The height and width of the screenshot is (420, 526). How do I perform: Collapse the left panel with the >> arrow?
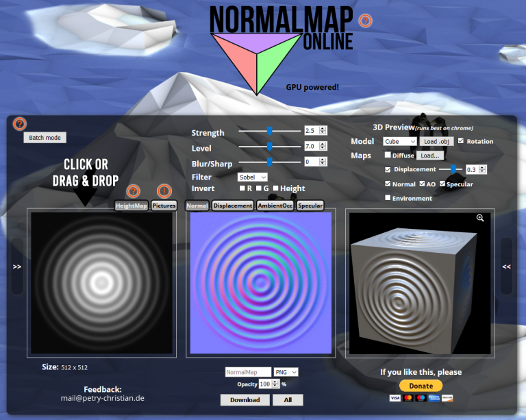[x=17, y=267]
